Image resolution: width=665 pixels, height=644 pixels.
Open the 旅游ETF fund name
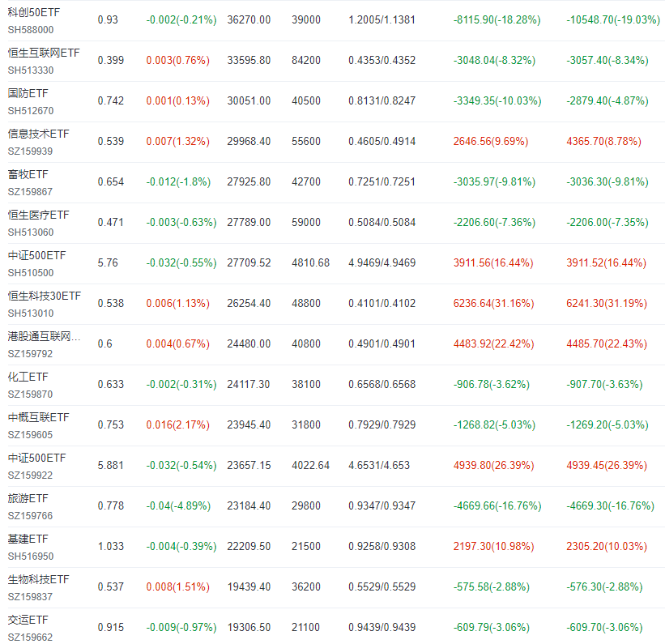(28, 498)
